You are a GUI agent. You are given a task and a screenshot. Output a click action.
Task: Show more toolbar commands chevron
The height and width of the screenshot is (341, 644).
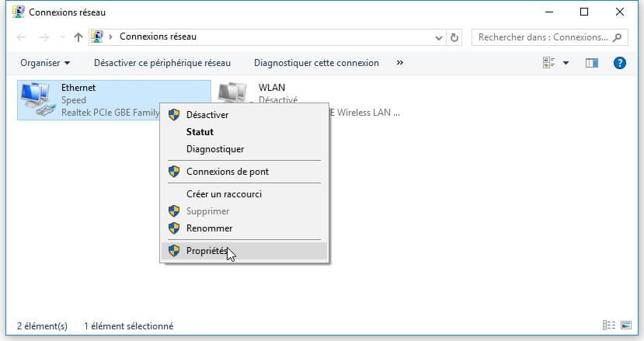coord(400,63)
